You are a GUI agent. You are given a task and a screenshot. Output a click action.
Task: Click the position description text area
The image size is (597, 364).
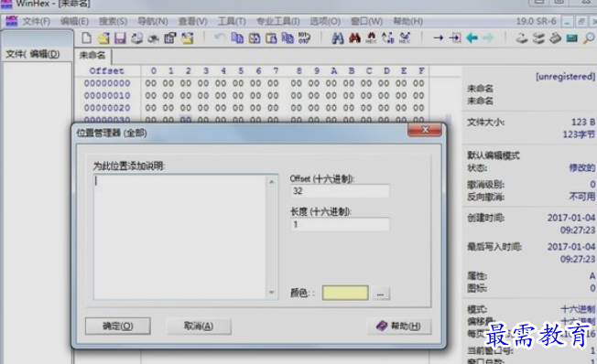tap(180, 237)
